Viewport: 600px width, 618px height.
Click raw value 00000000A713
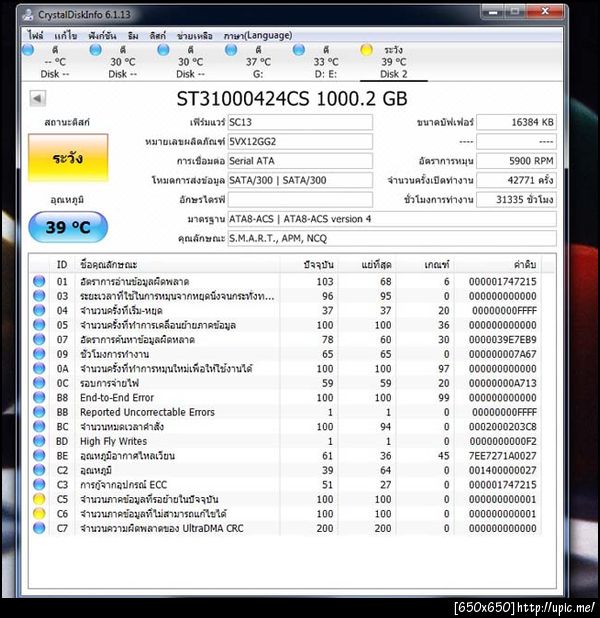503,383
